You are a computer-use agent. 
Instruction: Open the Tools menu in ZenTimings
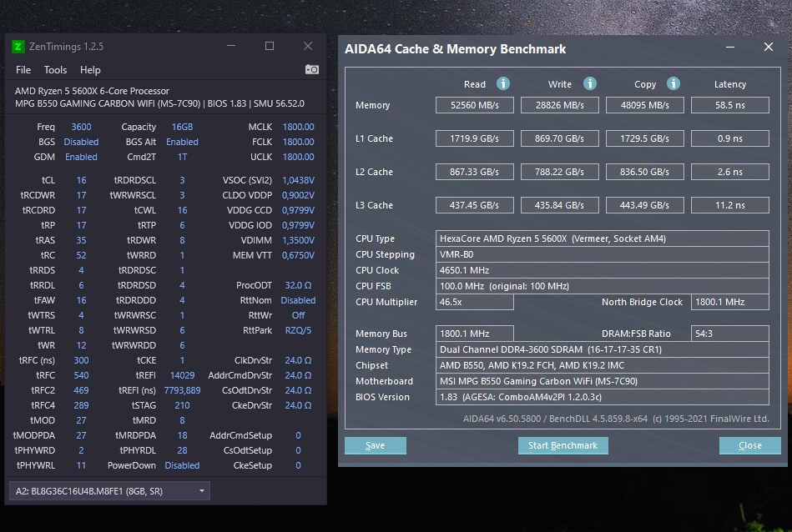(x=55, y=70)
